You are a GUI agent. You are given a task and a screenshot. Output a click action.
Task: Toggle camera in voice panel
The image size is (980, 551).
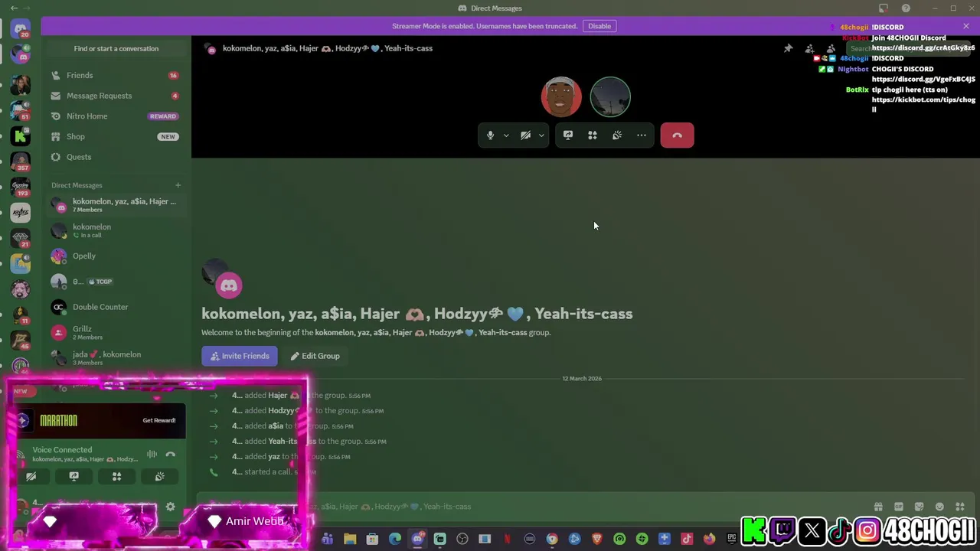31,476
